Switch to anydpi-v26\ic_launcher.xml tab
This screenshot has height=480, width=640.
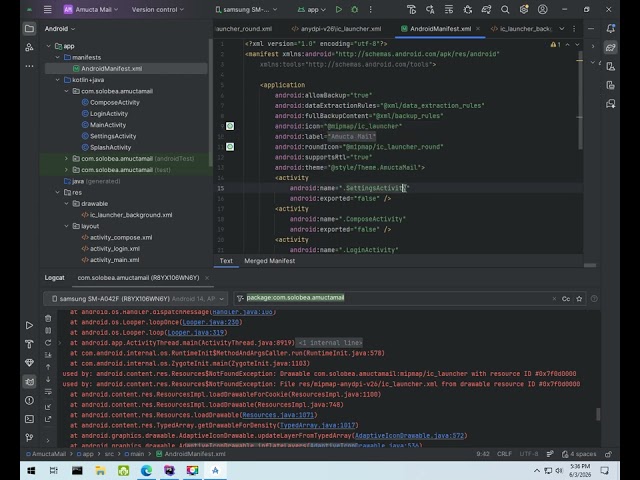pyautogui.click(x=337, y=29)
